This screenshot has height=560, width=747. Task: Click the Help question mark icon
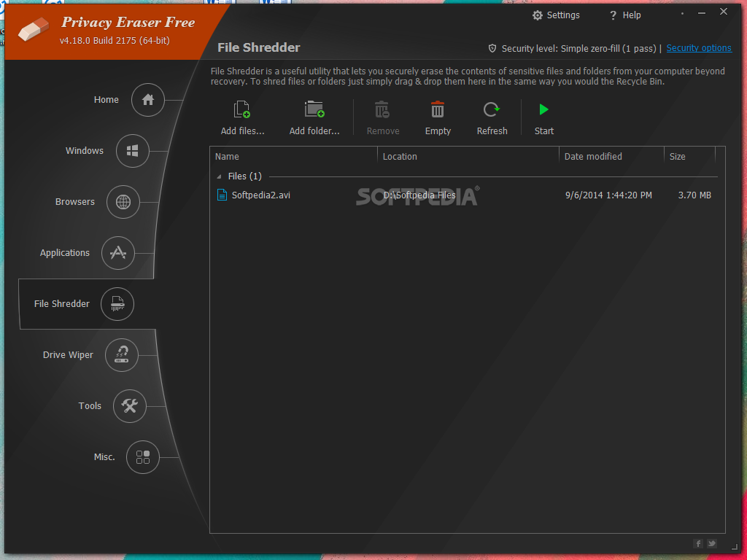613,15
